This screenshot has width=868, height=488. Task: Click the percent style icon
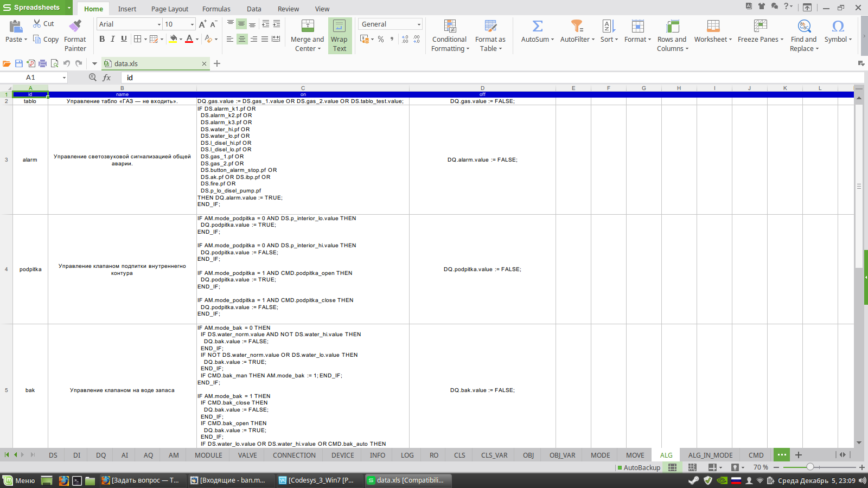[x=381, y=39]
